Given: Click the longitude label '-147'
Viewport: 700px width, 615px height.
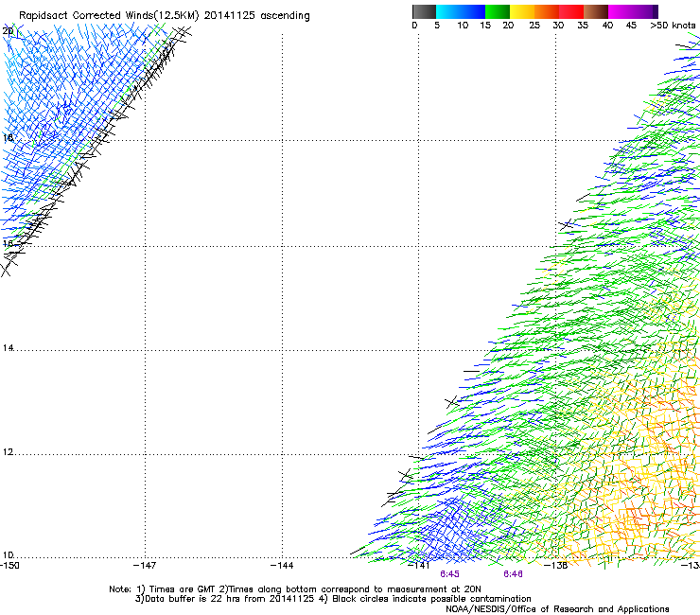Looking at the screenshot, I should coord(145,566).
